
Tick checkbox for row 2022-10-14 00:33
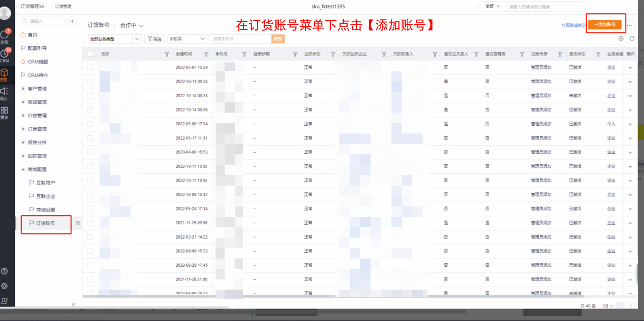[91, 95]
